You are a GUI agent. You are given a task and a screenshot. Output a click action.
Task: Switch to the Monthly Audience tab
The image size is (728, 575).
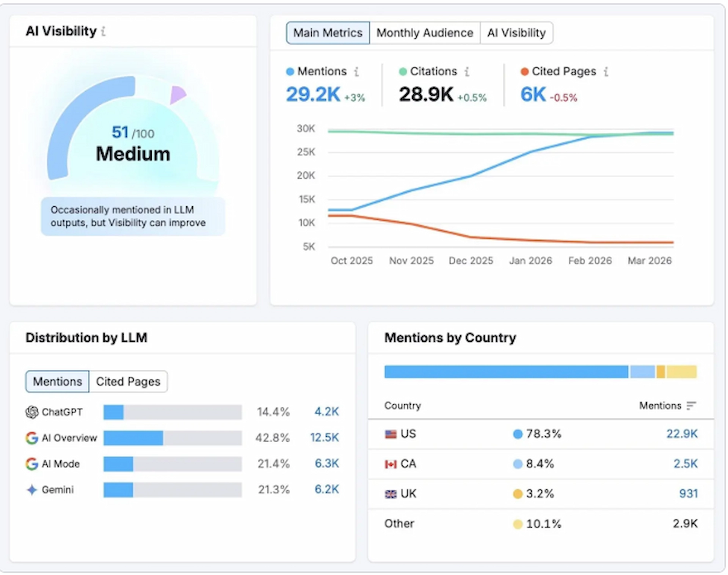tap(425, 33)
